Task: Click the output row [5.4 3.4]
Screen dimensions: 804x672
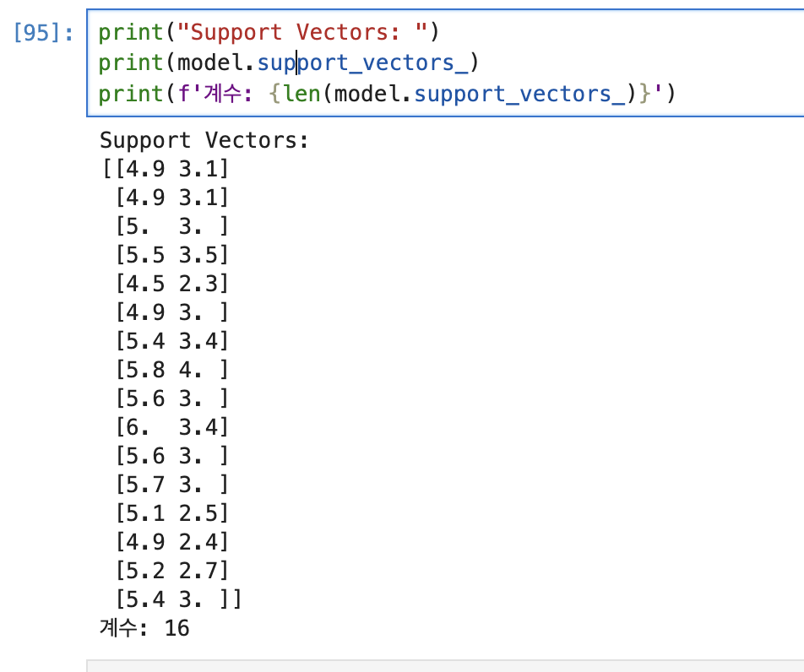Action: [x=171, y=341]
